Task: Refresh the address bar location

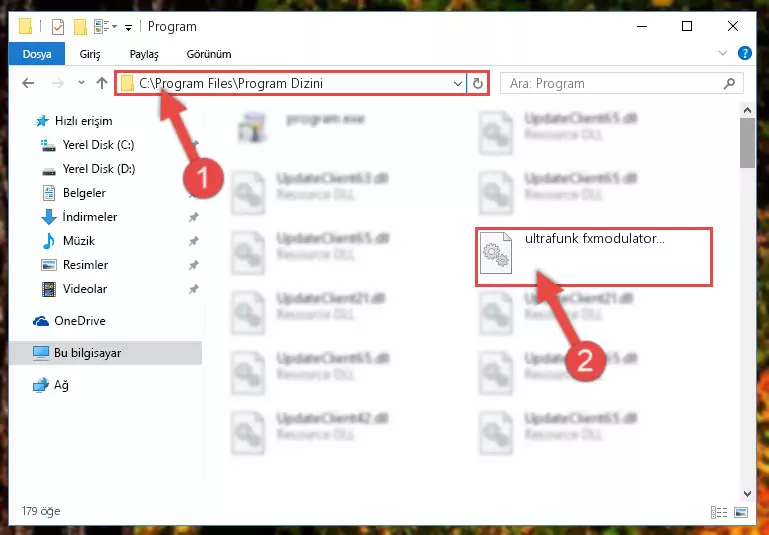Action: [x=478, y=84]
